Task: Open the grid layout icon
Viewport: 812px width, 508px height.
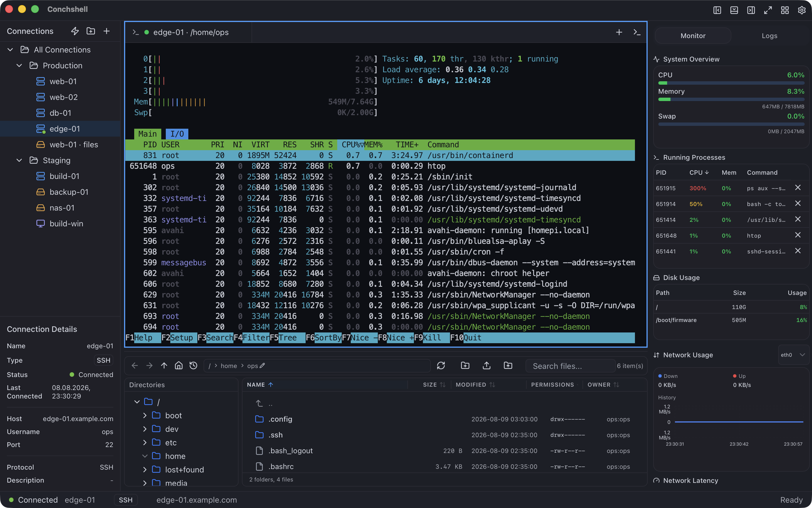Action: click(x=785, y=10)
